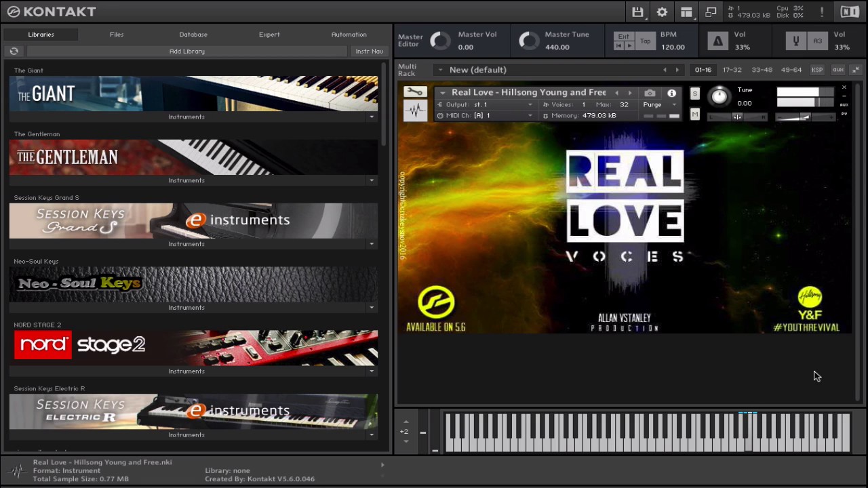Expand Nord Stage 2 Instruments dropdown arrow
This screenshot has height=488, width=868.
click(x=372, y=371)
